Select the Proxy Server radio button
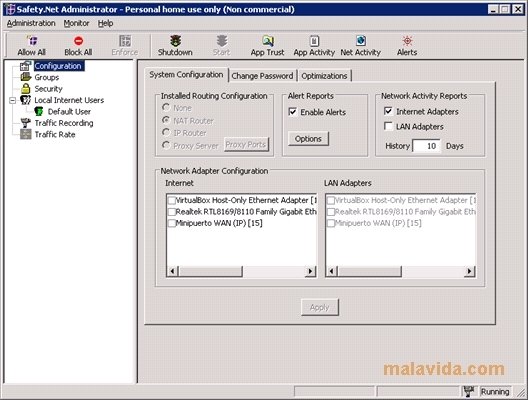 [x=166, y=145]
